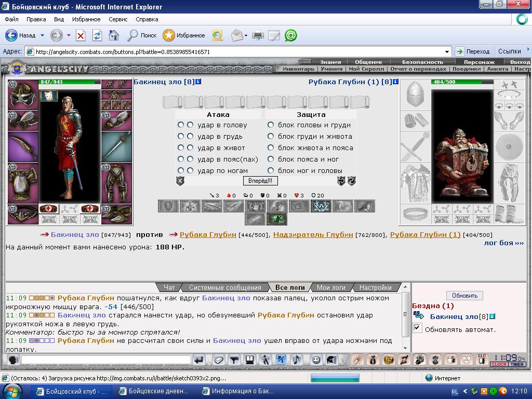This screenshot has width=532, height=399.
Task: Toggle Обновлять автомат. checkbox
Action: pos(417,328)
